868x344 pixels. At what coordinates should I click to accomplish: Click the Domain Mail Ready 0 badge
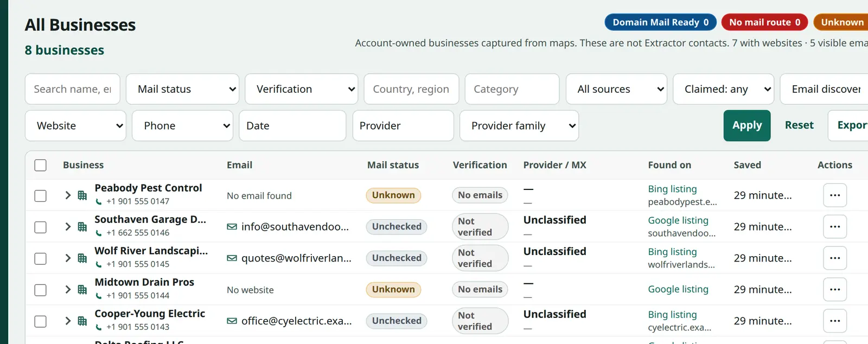pyautogui.click(x=660, y=22)
